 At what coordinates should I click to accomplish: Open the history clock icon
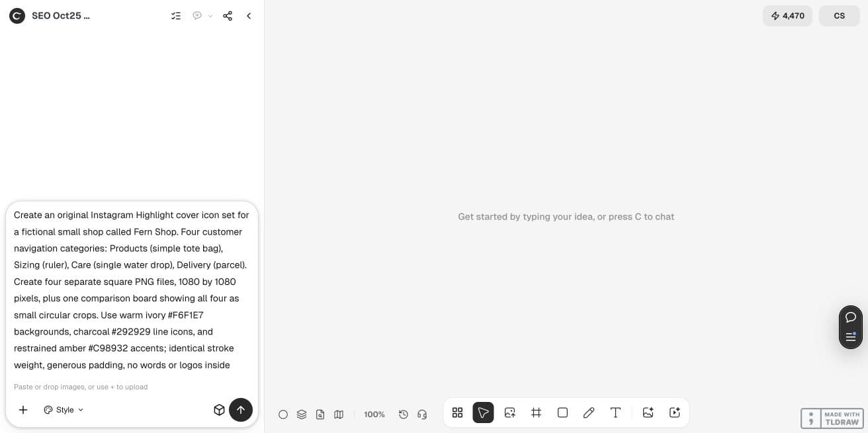tap(404, 414)
